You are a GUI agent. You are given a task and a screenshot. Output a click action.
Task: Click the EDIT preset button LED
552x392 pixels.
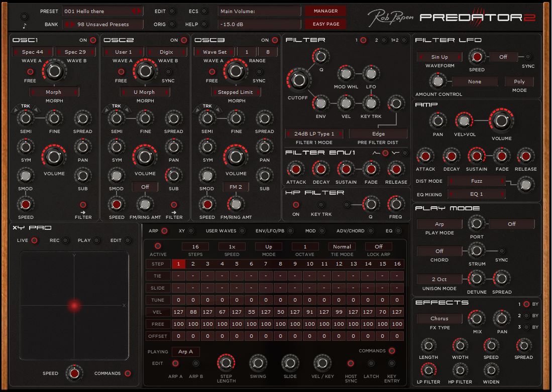pos(172,11)
